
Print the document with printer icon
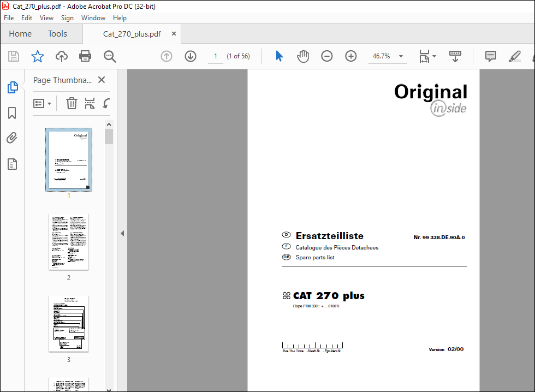pos(85,56)
